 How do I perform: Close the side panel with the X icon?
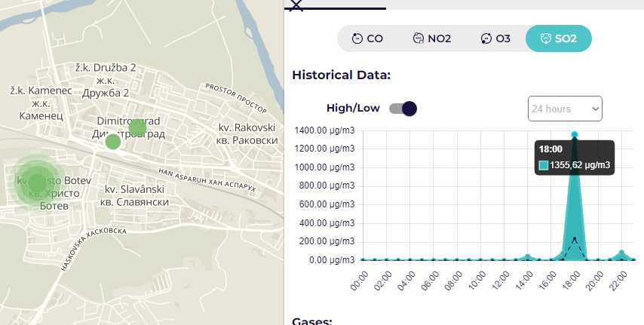coord(296,5)
